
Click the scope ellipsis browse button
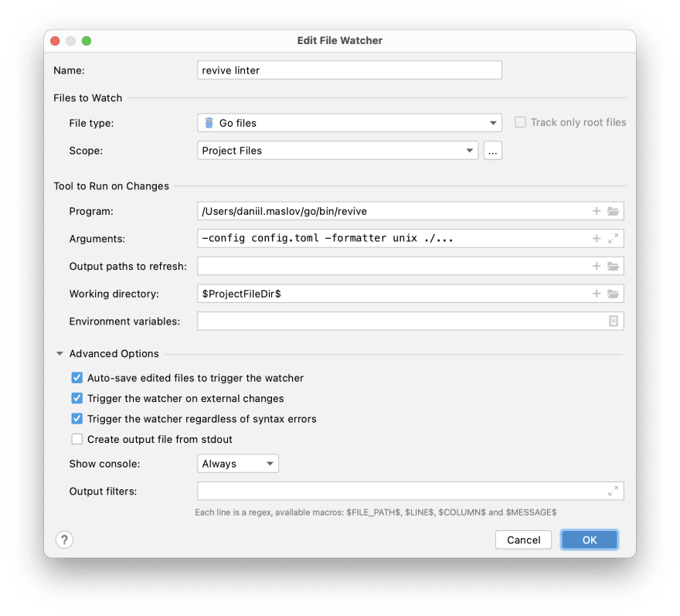493,151
